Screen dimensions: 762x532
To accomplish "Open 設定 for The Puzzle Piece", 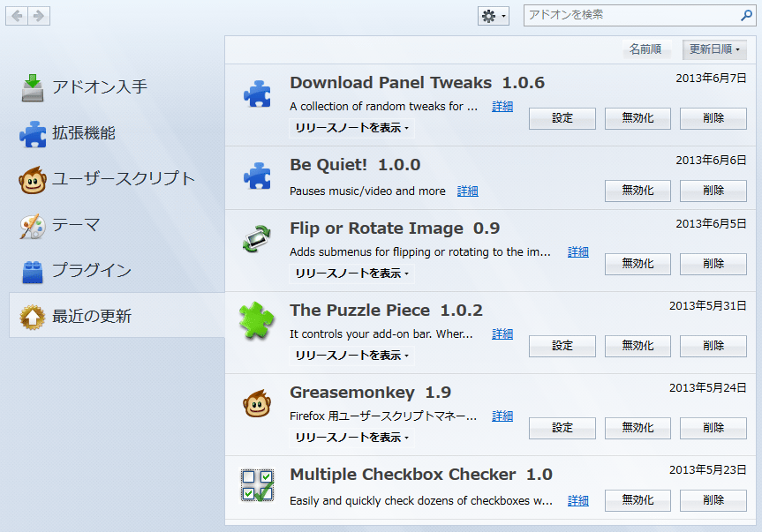I will (x=562, y=346).
